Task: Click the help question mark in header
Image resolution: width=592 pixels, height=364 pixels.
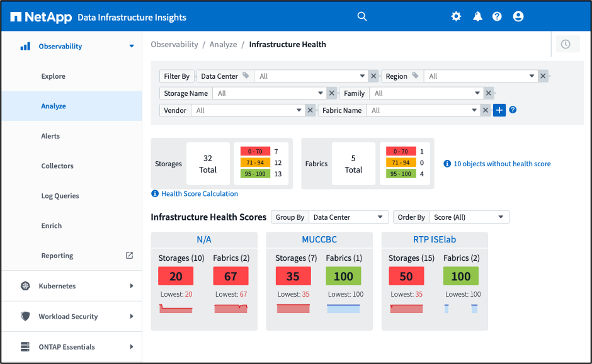Action: click(x=498, y=16)
